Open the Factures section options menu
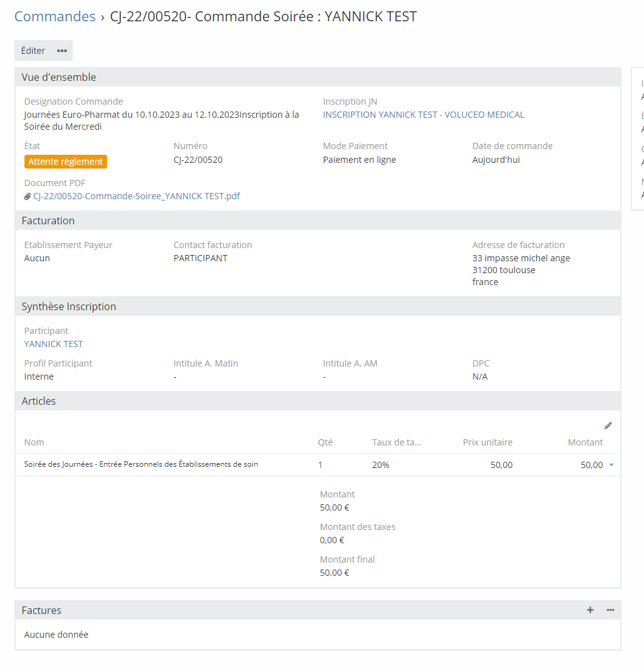The image size is (644, 671). click(x=610, y=610)
